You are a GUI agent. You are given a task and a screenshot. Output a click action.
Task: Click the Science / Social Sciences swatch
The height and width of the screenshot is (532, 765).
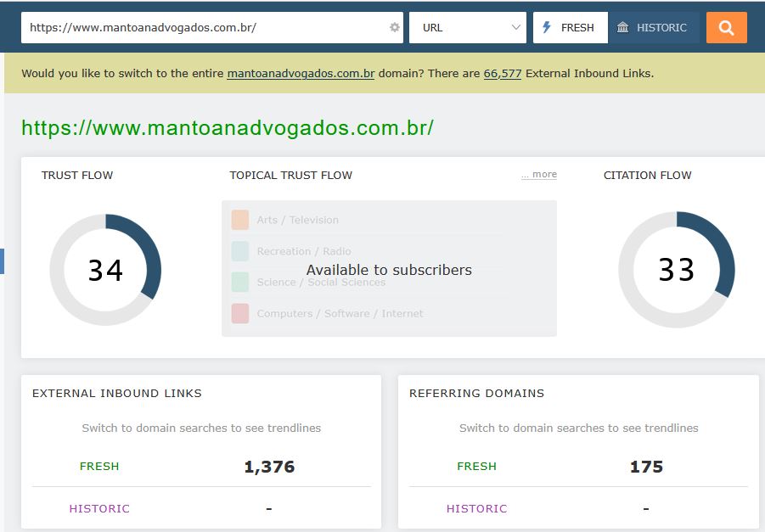coord(240,283)
